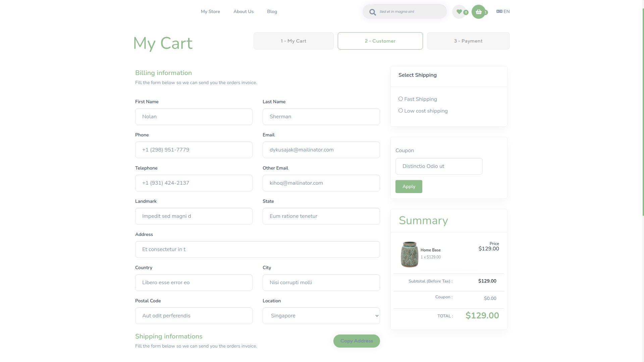
Task: Select the 2 - Customer step tab
Action: tap(380, 41)
